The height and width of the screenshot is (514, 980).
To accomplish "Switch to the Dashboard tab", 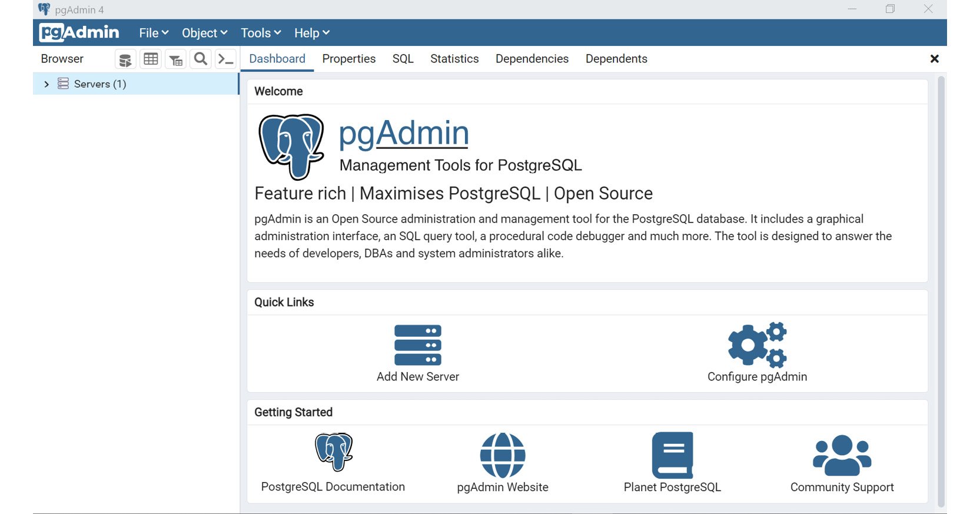I will (277, 59).
